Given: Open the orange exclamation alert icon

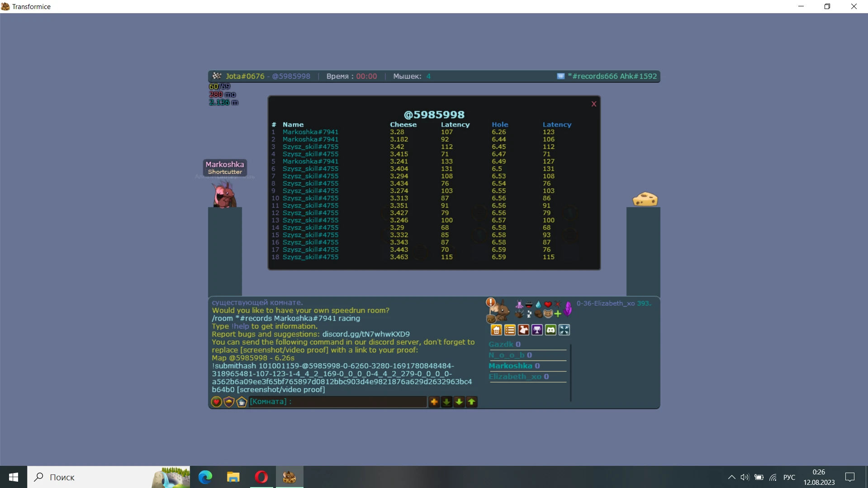Looking at the screenshot, I should (x=490, y=302).
